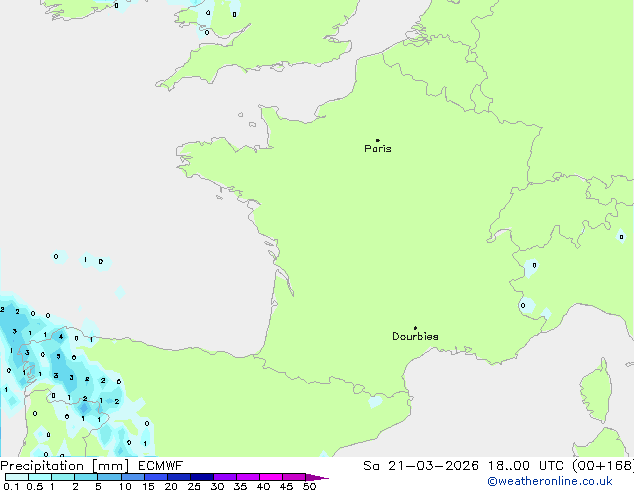Click the 'Precipitation' title word
Screen dimensions: 634x490
(x=42, y=466)
